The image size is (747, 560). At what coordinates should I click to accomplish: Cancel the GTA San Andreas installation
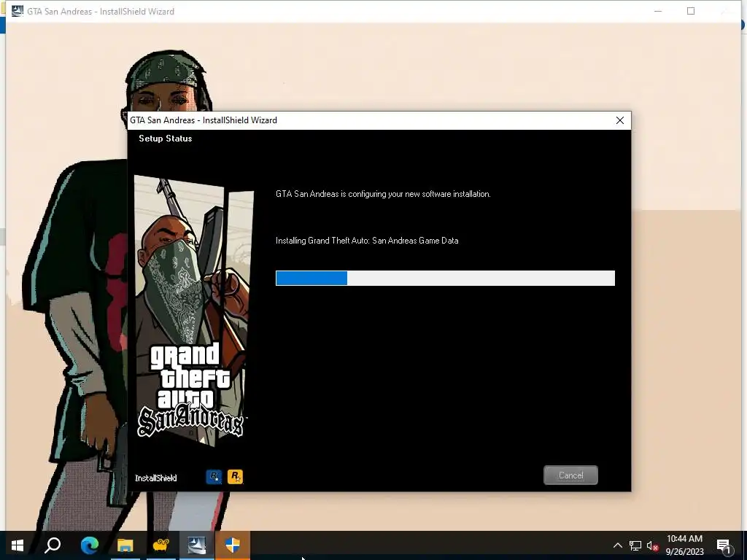tap(570, 475)
